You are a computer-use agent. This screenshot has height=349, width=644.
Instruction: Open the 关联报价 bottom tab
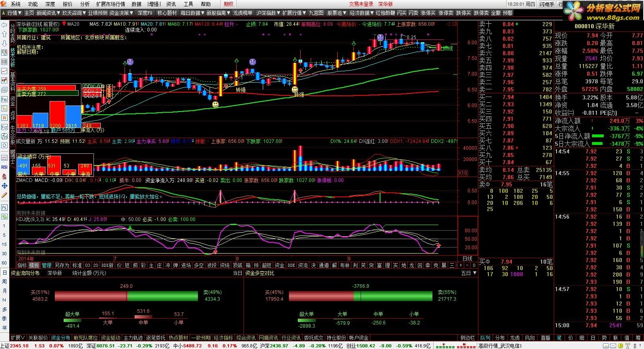click(x=38, y=338)
